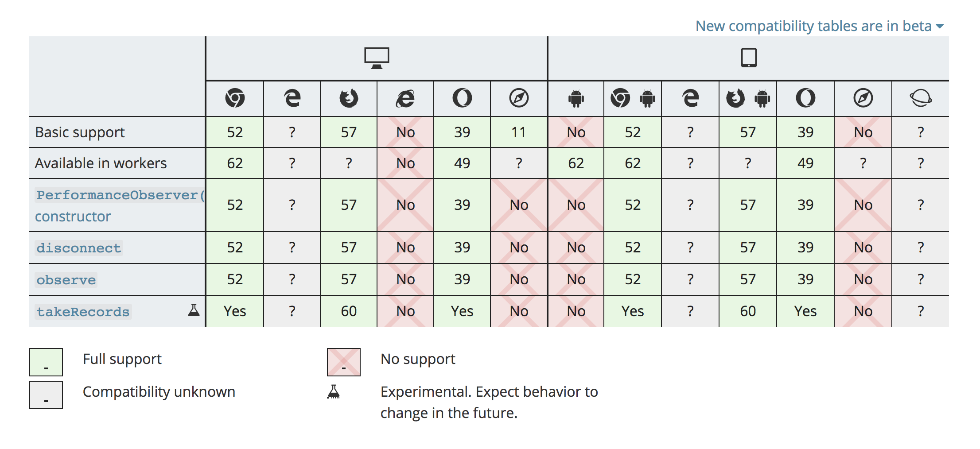Viewport: 980px width, 449px height.
Task: Click the experimental flask icon beside takeRecords
Action: (x=194, y=310)
